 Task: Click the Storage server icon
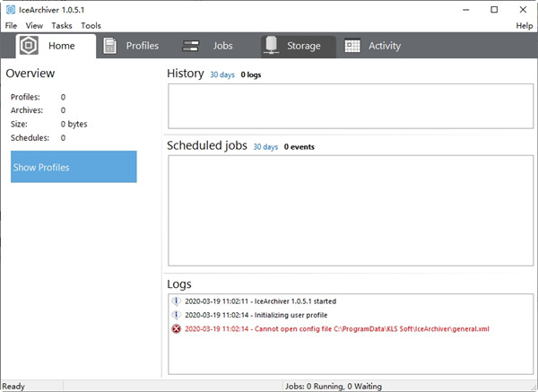tap(272, 46)
